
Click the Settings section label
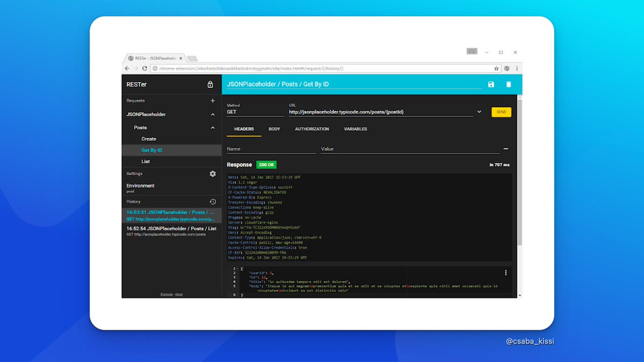pos(135,174)
